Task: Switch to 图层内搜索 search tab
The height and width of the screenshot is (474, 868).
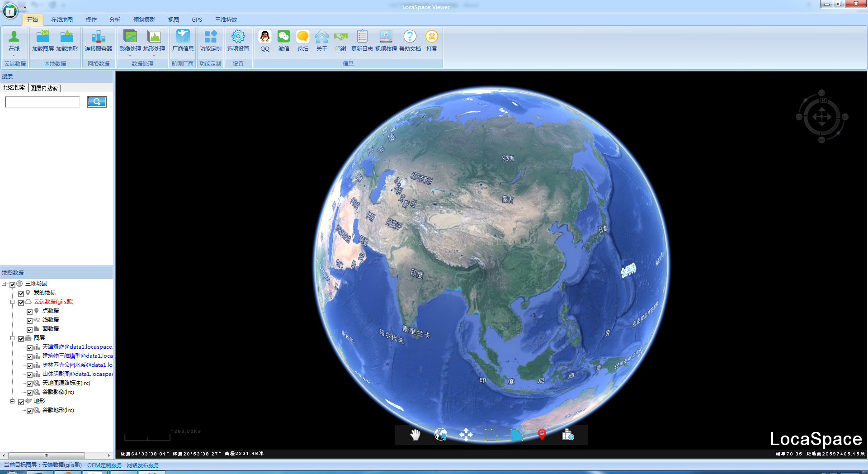Action: (44, 88)
